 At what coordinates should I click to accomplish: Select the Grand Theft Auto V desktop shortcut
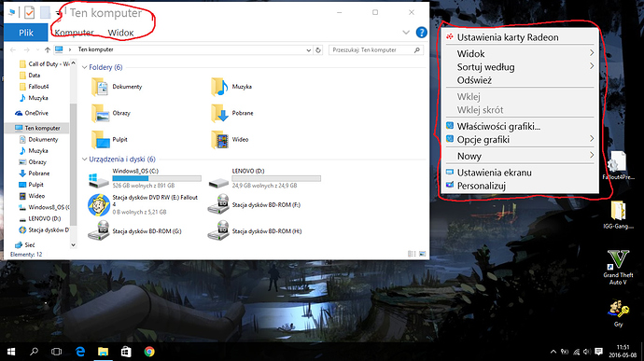coord(618,267)
